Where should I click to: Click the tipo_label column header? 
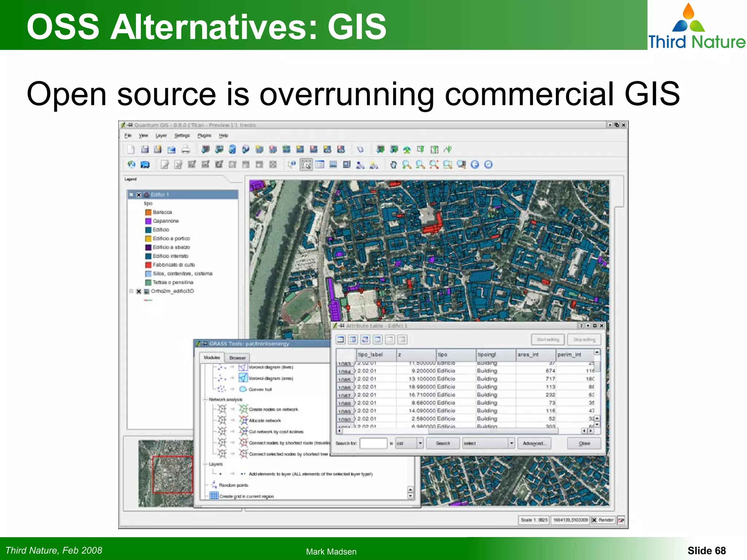tap(376, 354)
